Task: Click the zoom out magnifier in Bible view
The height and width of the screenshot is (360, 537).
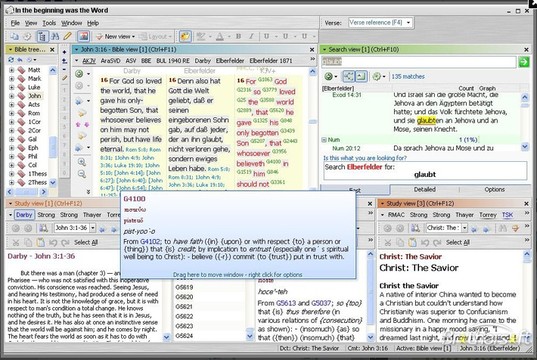Action: point(82,174)
